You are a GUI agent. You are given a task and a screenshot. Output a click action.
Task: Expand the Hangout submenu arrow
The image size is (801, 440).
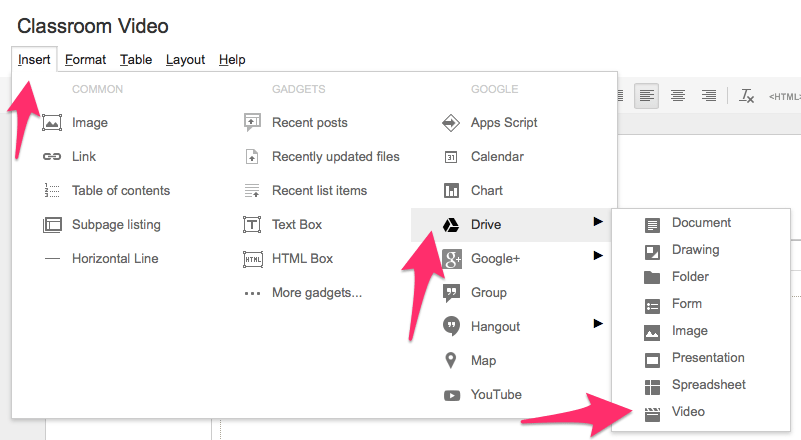tap(598, 323)
